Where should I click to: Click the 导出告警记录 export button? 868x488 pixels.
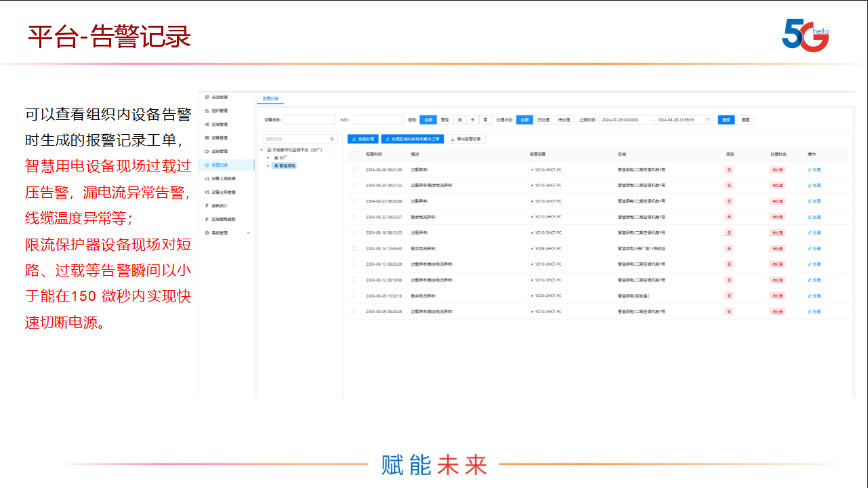pyautogui.click(x=465, y=139)
